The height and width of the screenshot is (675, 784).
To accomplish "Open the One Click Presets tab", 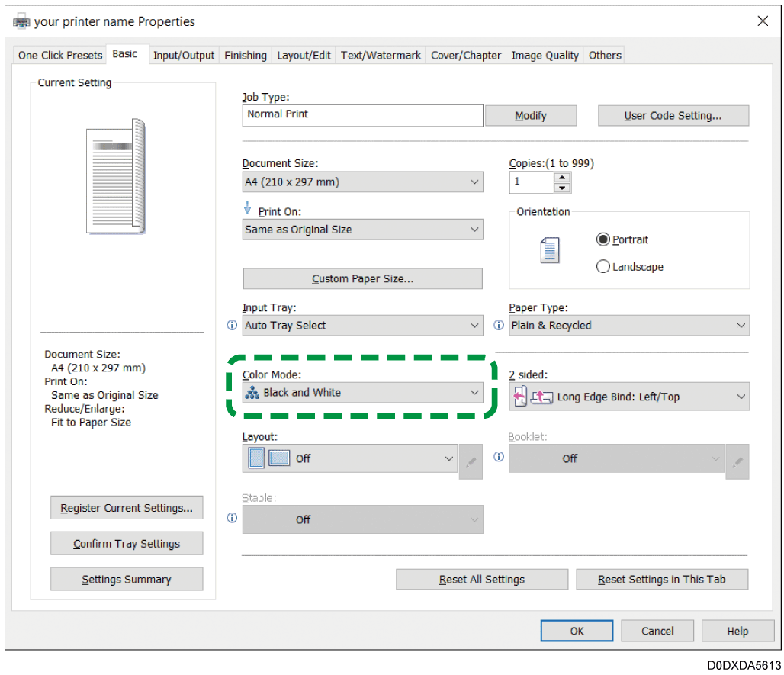I will pos(60,55).
